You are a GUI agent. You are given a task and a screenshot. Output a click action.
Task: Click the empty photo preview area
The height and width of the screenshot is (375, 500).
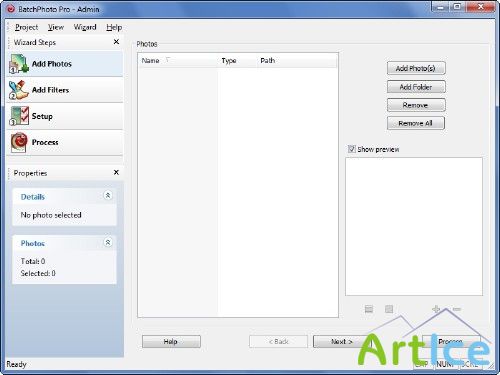point(414,227)
